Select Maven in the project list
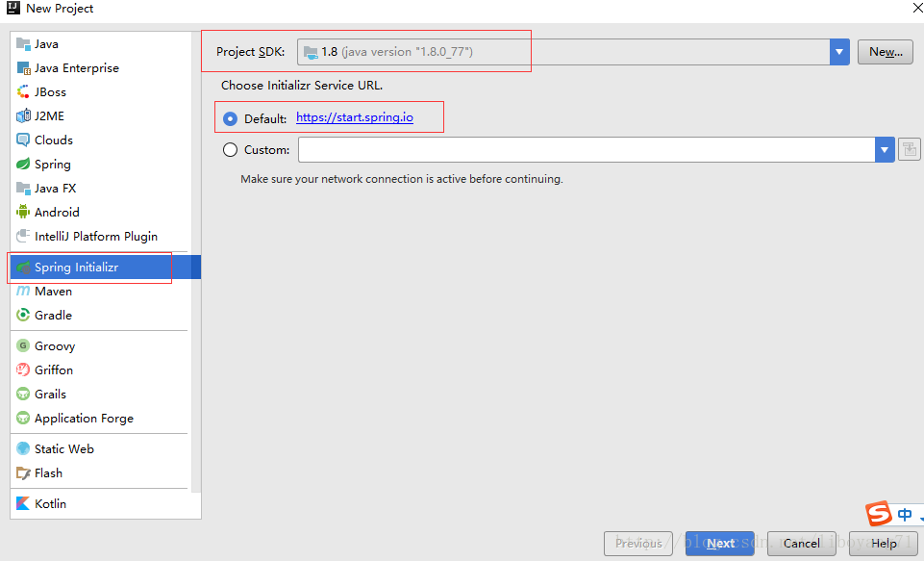 point(101,291)
